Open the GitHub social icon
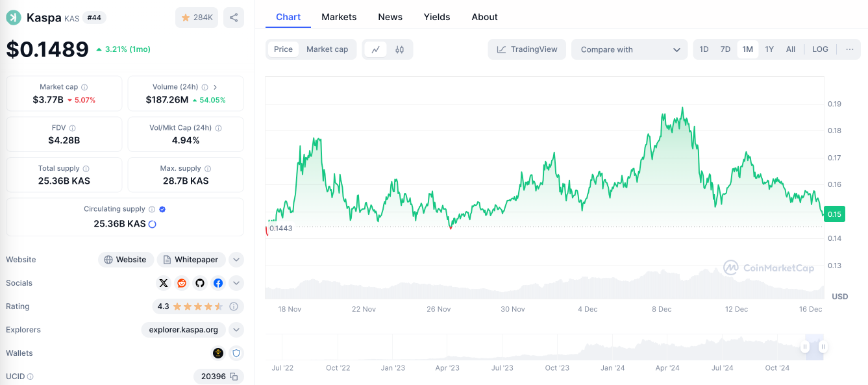 [200, 283]
